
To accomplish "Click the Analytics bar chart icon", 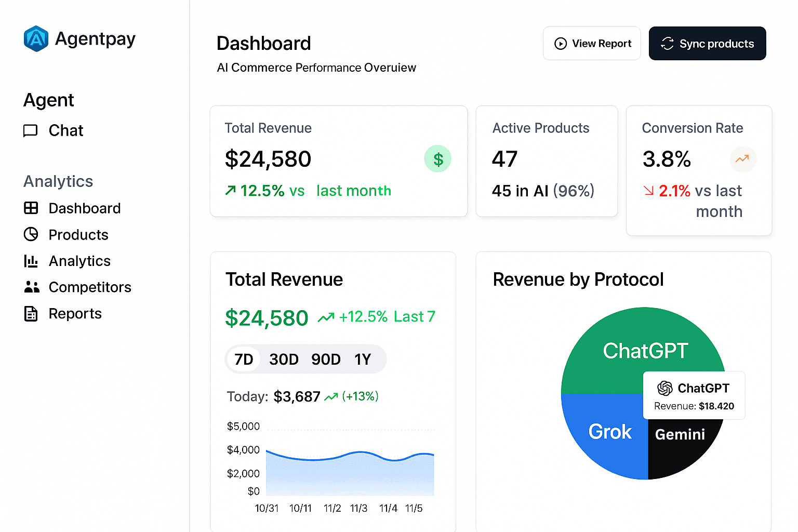I will pos(31,261).
